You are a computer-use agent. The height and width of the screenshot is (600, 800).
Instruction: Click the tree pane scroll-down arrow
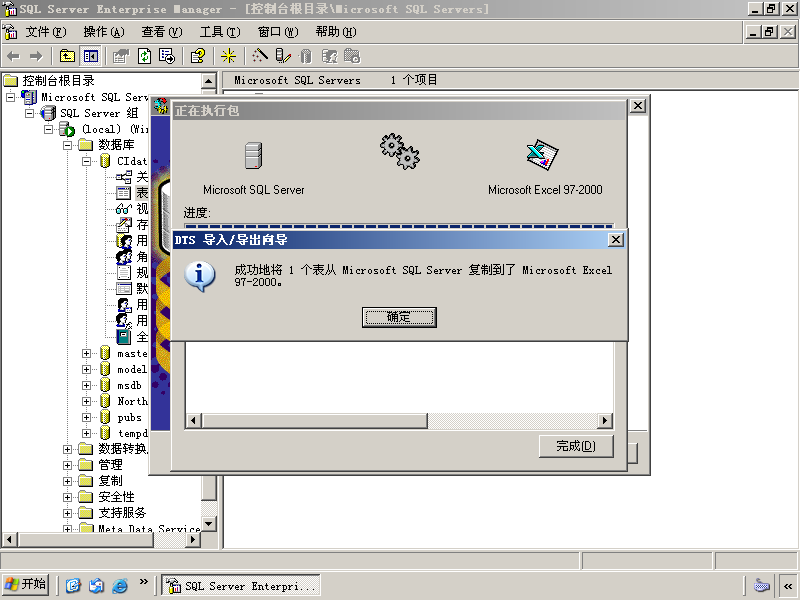tap(209, 523)
